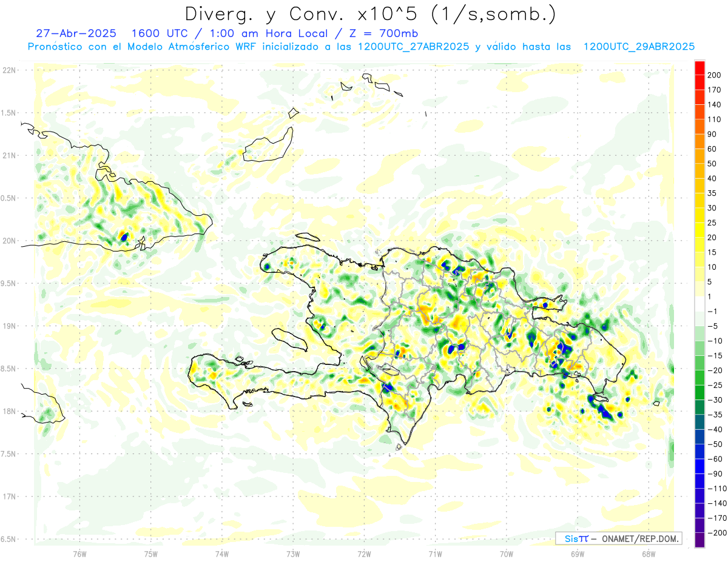Image resolution: width=728 pixels, height=562 pixels.
Task: Click the legend value '-90'
Action: coord(715,474)
